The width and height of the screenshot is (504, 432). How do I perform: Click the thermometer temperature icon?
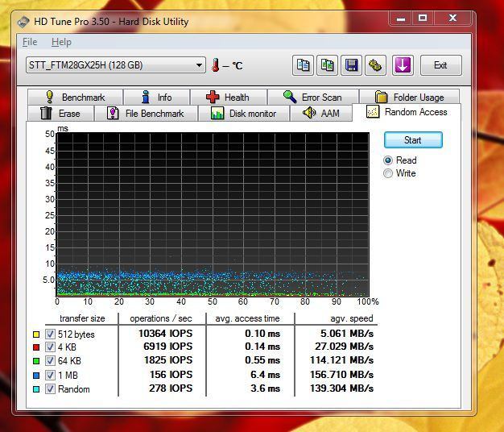pyautogui.click(x=215, y=65)
